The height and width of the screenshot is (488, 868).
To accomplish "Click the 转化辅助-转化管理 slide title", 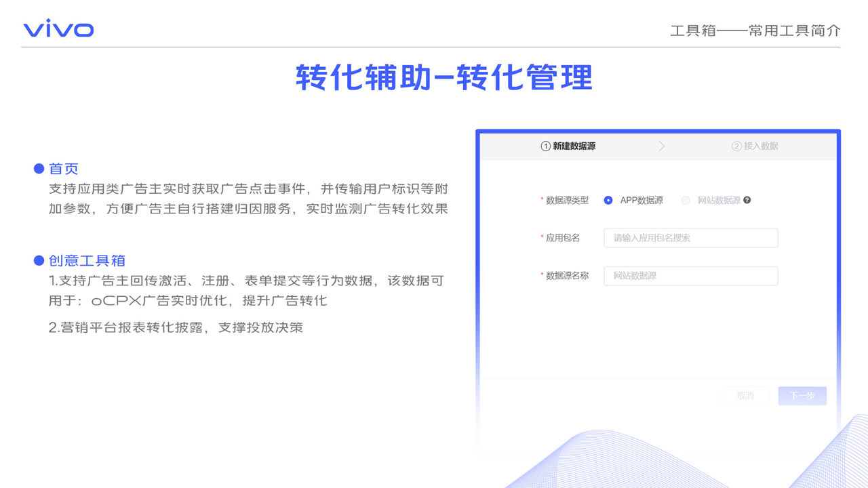I will (444, 77).
